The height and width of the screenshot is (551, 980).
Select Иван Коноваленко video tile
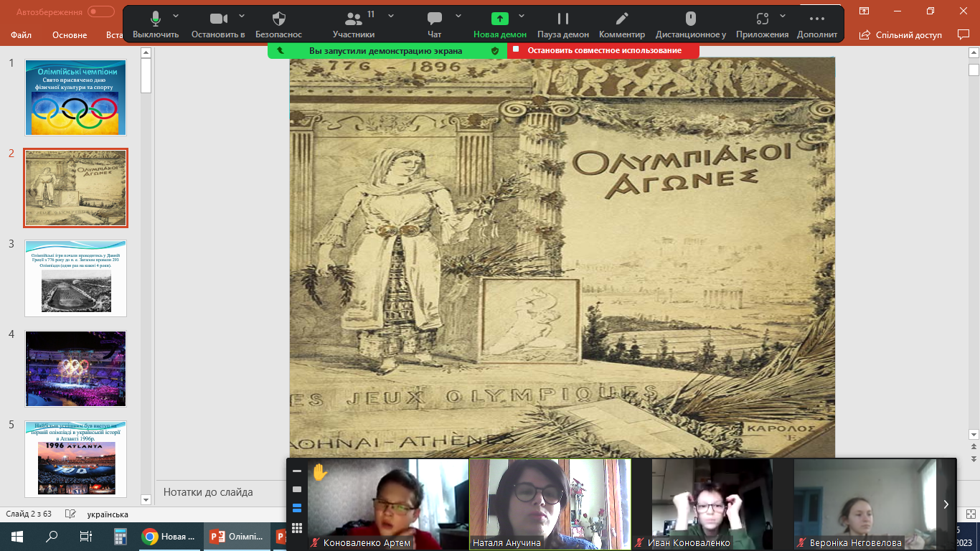[712, 504]
